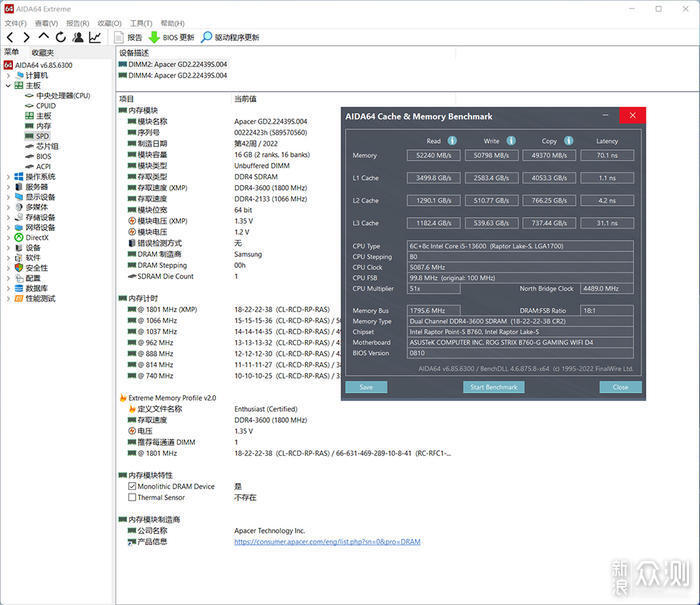
Task: Open the graph chart toolbar icon
Action: click(x=95, y=38)
